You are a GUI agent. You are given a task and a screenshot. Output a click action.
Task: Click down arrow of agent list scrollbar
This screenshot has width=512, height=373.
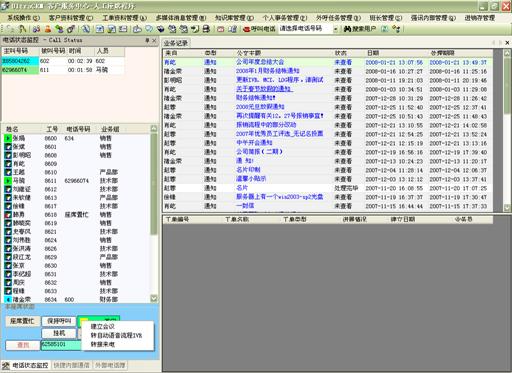coord(154,298)
